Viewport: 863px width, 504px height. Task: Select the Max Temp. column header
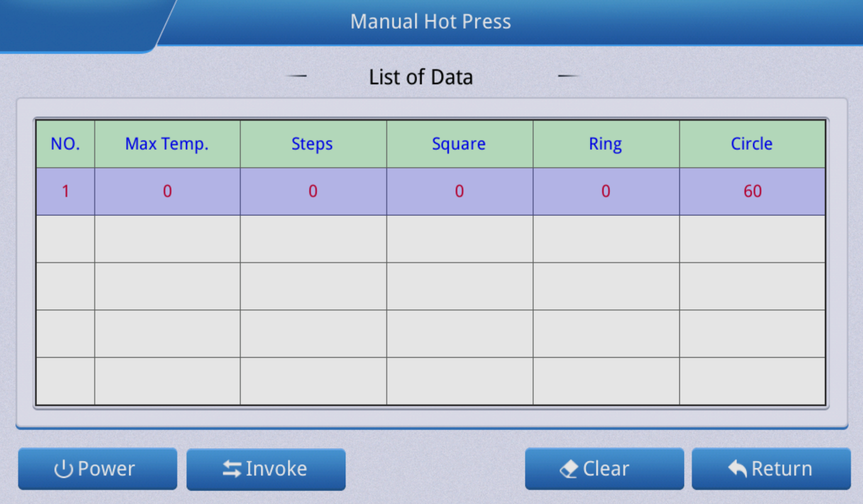[167, 144]
